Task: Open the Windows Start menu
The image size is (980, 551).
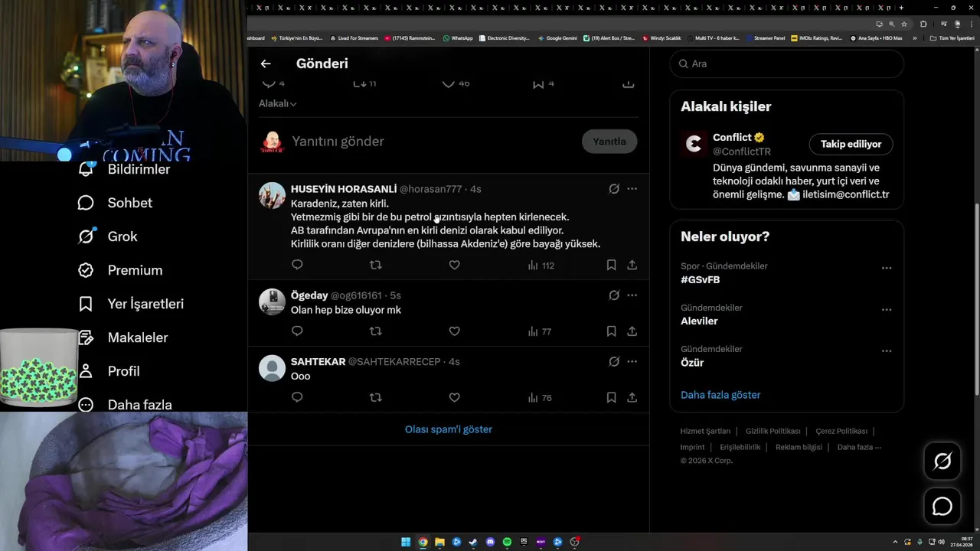Action: (406, 543)
